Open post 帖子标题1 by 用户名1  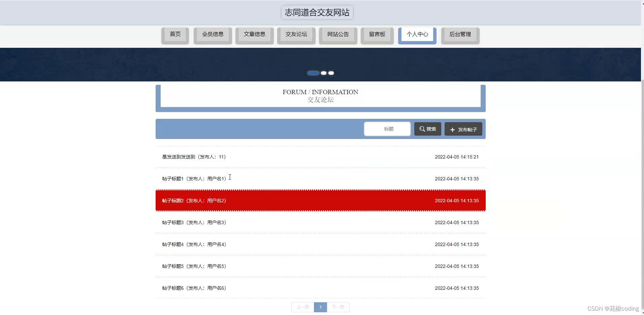coord(321,179)
